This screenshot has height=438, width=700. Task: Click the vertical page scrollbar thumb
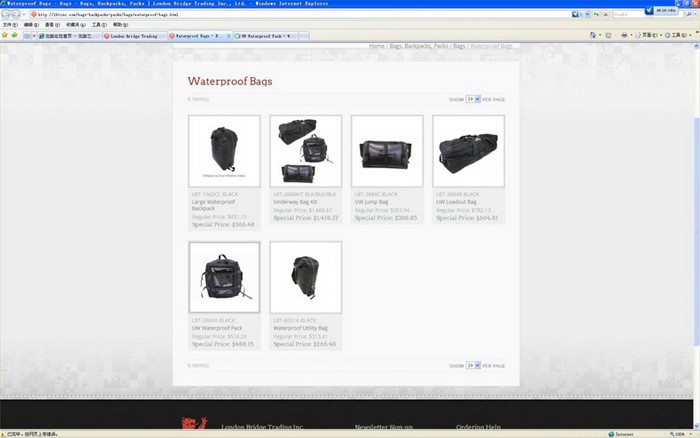[696, 230]
